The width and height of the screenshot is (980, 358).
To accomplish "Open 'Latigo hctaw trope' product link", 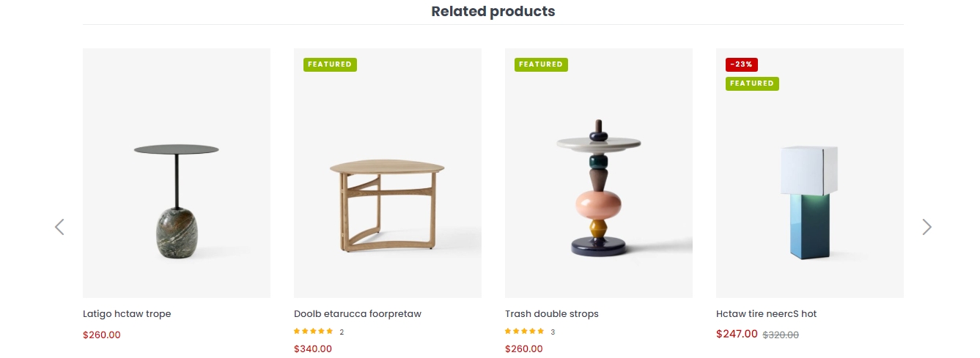I will tap(127, 314).
